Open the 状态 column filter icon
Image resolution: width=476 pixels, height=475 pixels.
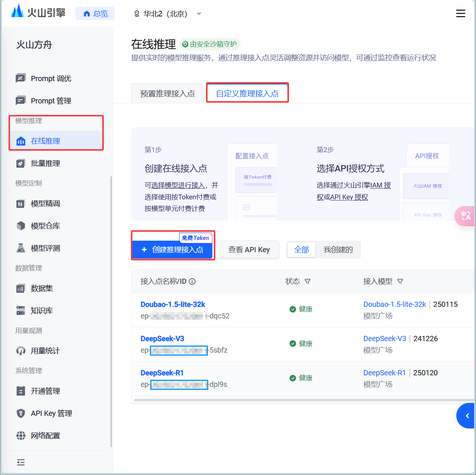coord(308,282)
